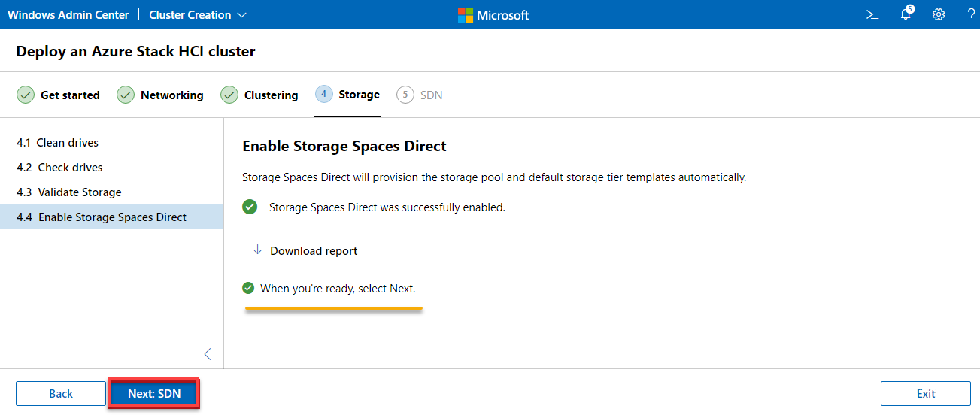Select 4.4 Enable Storage Spaces Direct

tap(111, 217)
